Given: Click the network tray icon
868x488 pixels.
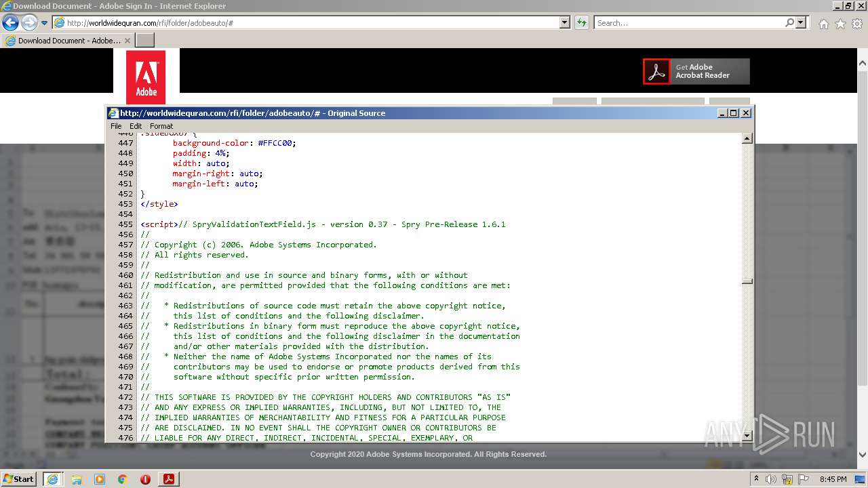Looking at the screenshot, I should pos(788,479).
